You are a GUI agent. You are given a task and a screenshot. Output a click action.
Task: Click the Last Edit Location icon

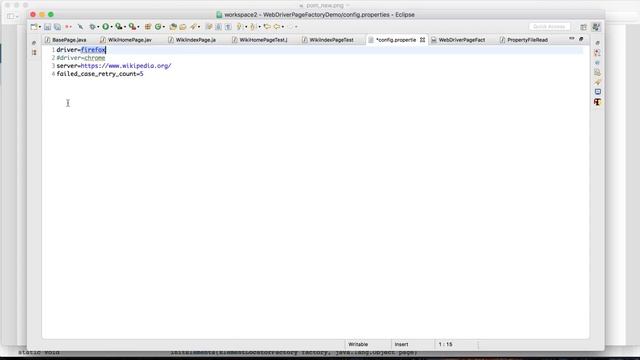pyautogui.click(x=267, y=27)
